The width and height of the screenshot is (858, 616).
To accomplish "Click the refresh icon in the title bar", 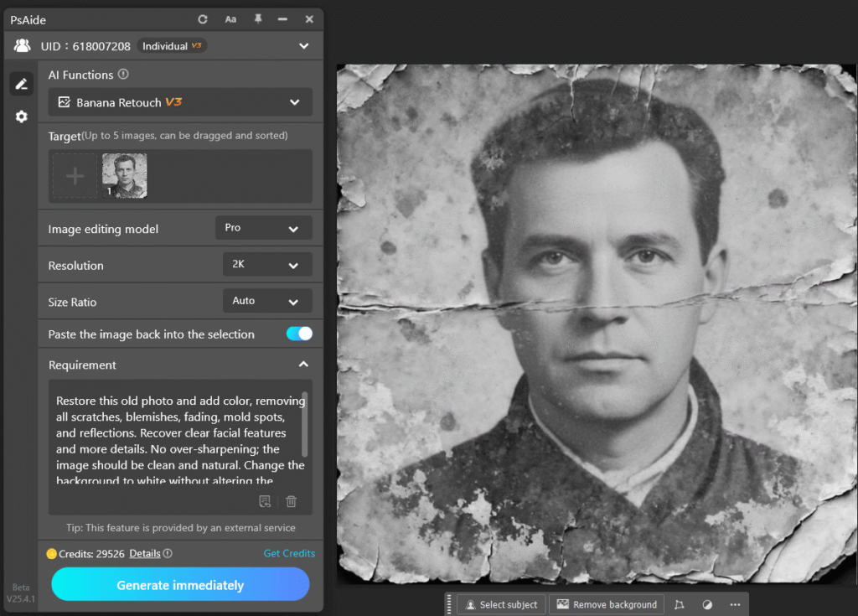I will coord(204,18).
